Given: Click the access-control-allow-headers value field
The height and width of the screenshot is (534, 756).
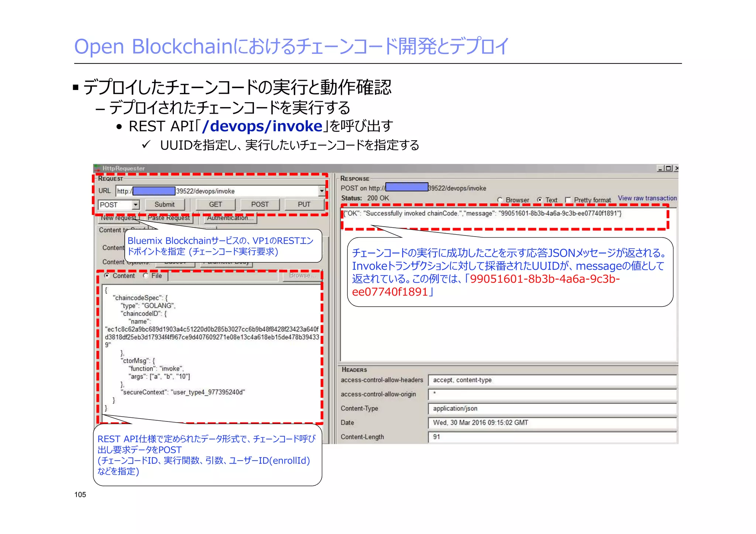Looking at the screenshot, I should [x=552, y=380].
